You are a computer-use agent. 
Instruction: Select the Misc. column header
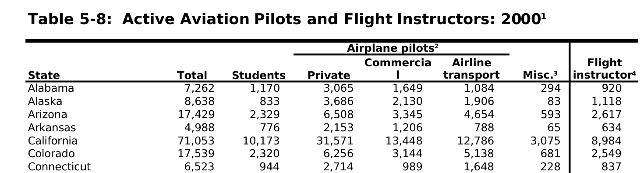pos(540,76)
